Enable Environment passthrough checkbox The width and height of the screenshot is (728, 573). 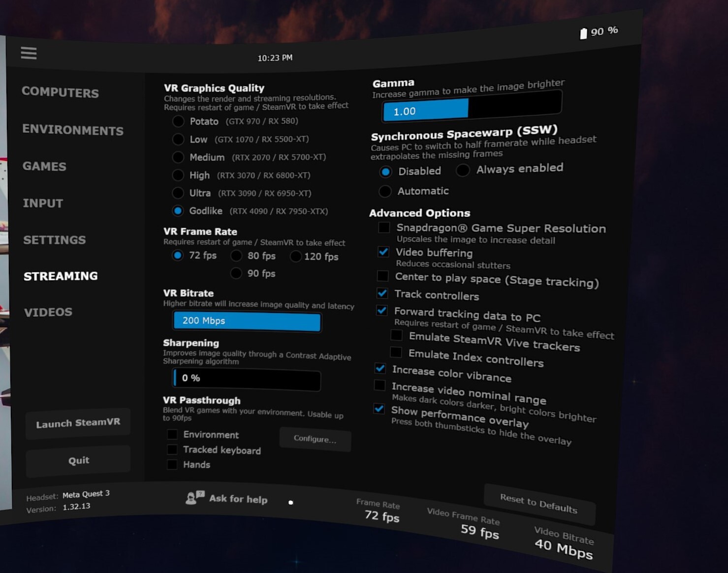[x=172, y=434]
